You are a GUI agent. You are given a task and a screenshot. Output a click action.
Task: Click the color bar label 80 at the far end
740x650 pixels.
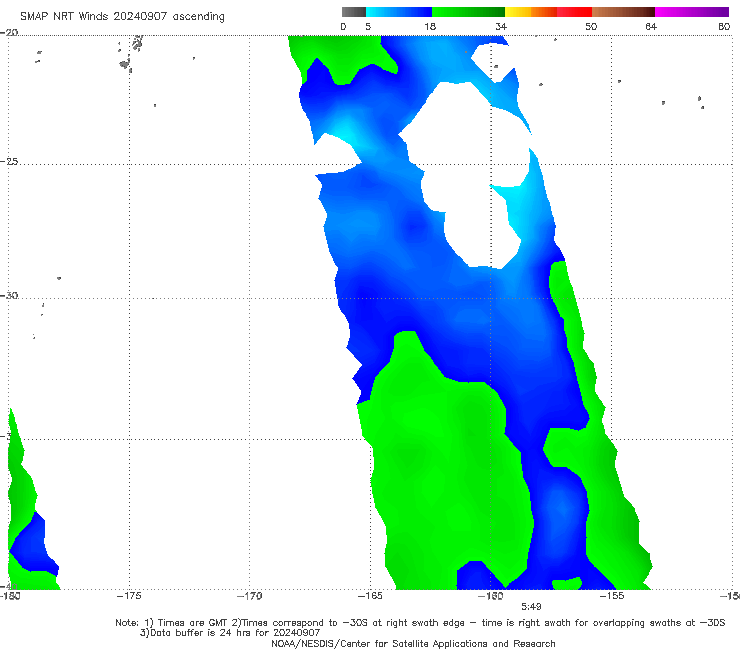point(724,27)
